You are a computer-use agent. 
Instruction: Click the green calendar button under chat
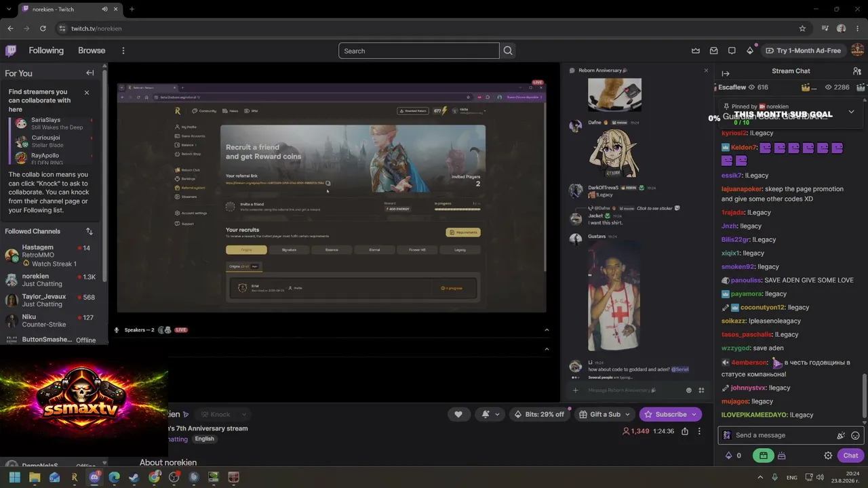click(x=764, y=455)
